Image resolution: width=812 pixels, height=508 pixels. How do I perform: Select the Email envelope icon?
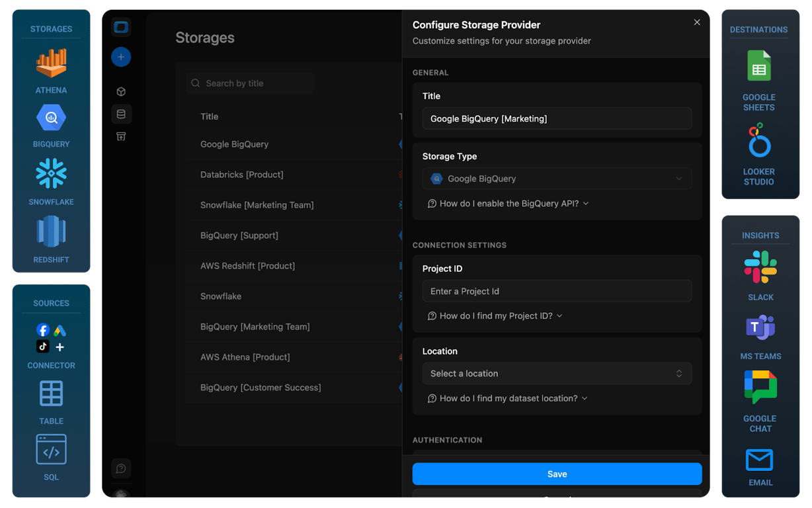point(759,460)
